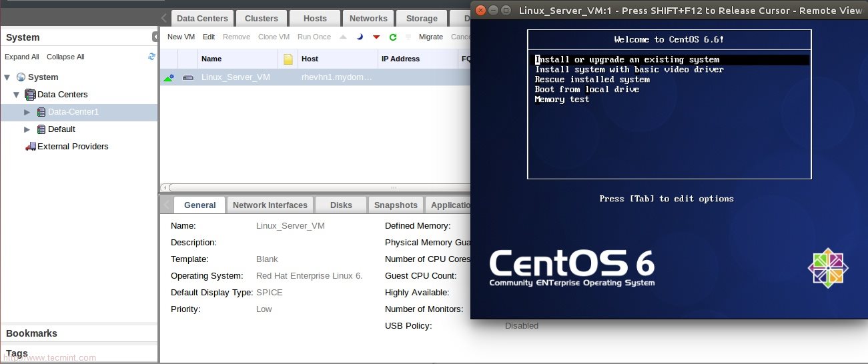Collapse the Data Centers tree node
The image size is (868, 364).
click(x=17, y=95)
